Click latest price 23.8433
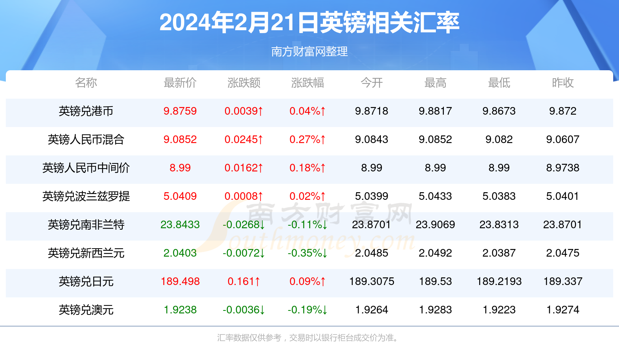 [180, 225]
